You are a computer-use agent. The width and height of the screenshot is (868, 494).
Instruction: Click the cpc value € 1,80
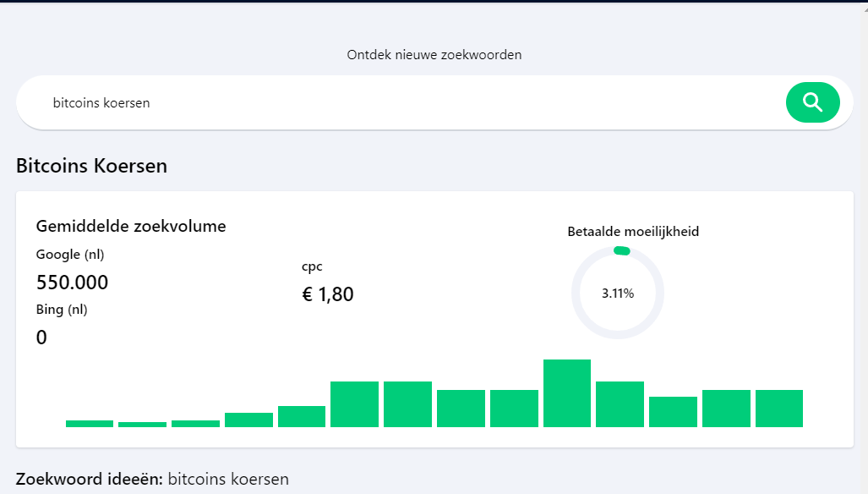tap(328, 294)
